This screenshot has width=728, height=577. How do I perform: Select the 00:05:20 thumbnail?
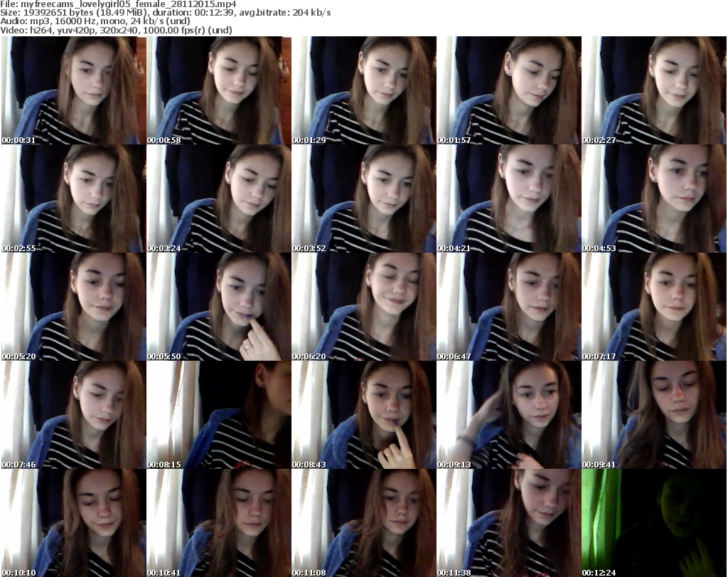pyautogui.click(x=74, y=307)
